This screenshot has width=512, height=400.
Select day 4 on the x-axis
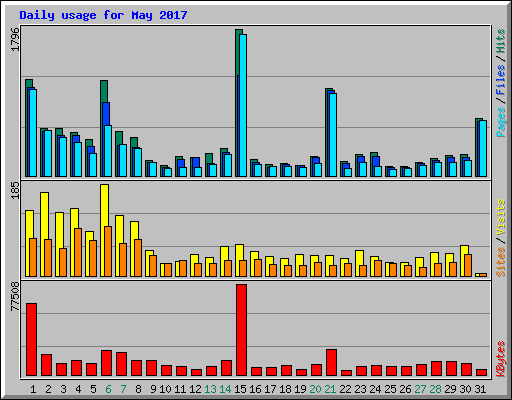click(x=78, y=389)
